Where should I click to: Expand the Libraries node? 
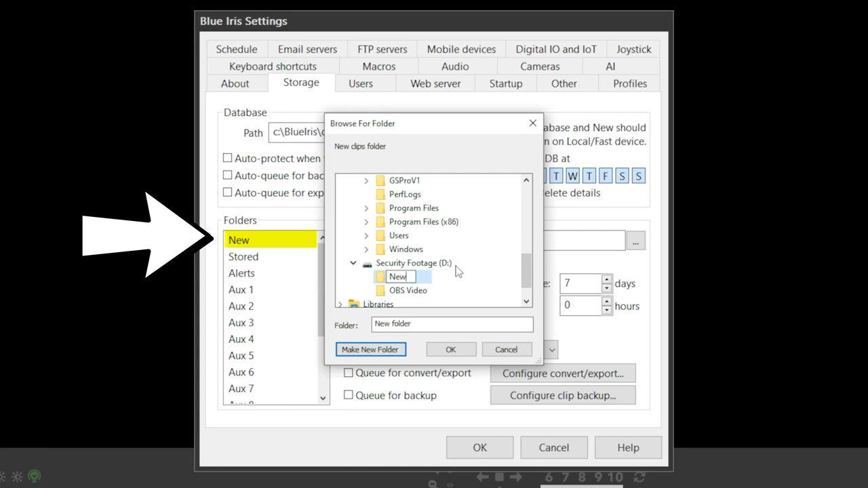pos(340,304)
